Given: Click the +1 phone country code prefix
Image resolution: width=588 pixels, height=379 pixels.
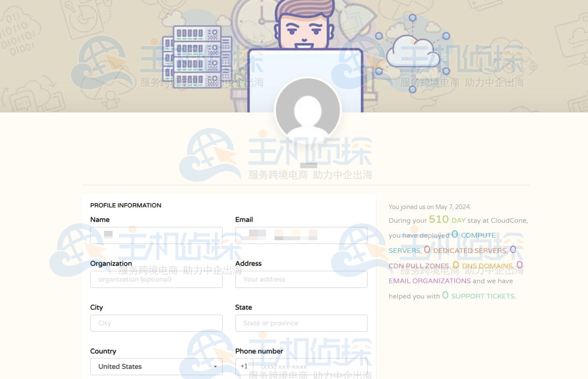Looking at the screenshot, I should [x=244, y=366].
